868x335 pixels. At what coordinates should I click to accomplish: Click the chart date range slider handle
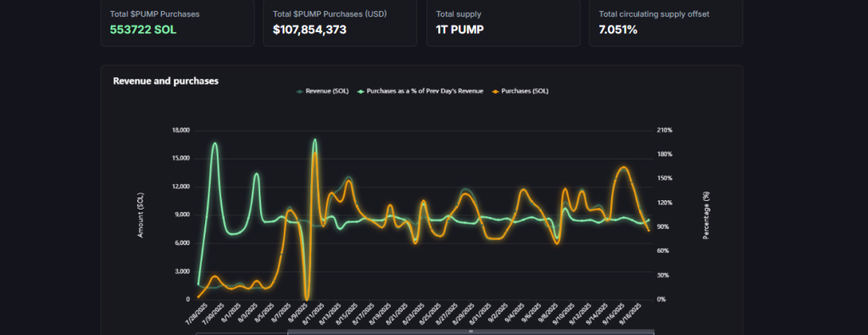coord(470,332)
